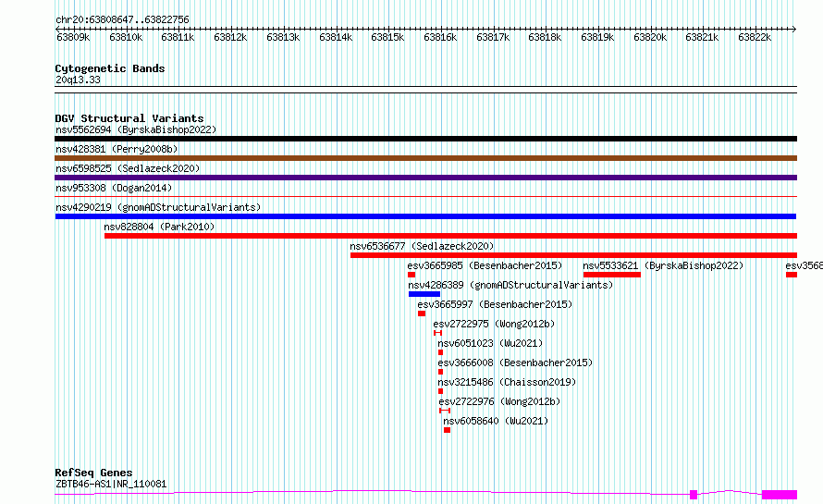Click the 63812k ruler tick label
Image resolution: width=823 pixels, height=504 pixels.
230,37
